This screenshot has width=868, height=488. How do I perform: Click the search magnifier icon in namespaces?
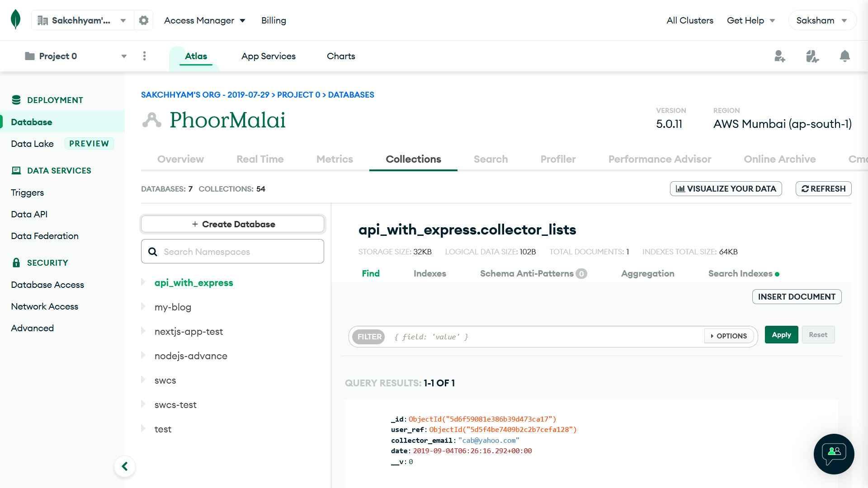pyautogui.click(x=153, y=252)
